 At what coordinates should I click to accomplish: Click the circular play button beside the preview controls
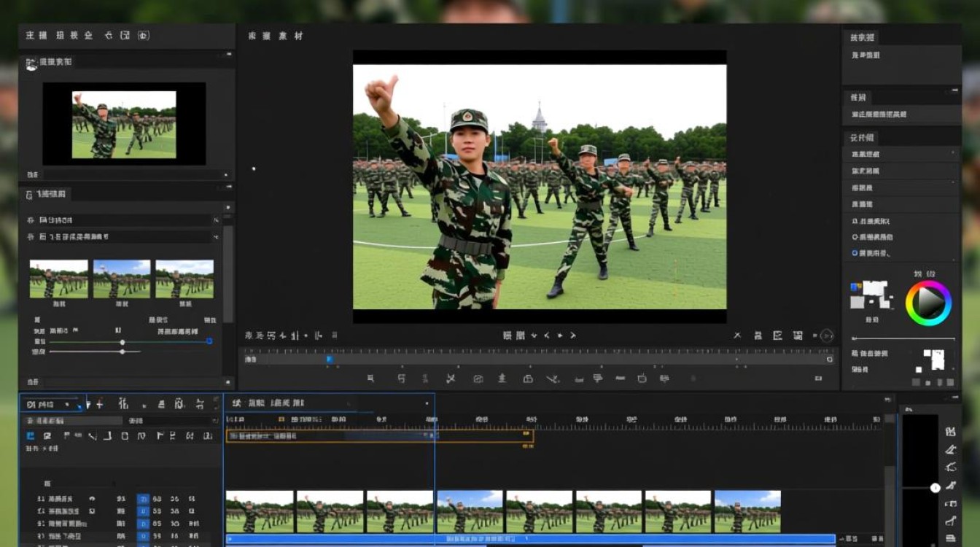tap(826, 335)
